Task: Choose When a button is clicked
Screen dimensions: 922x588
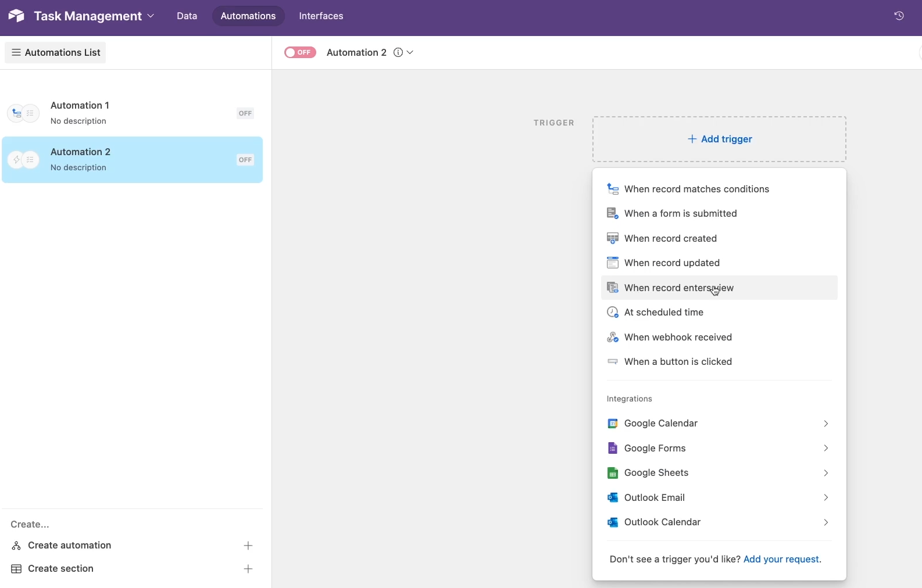Action: point(719,361)
